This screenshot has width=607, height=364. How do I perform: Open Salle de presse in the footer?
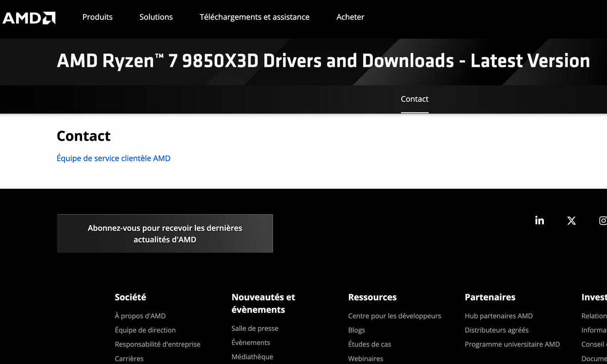pyautogui.click(x=255, y=328)
